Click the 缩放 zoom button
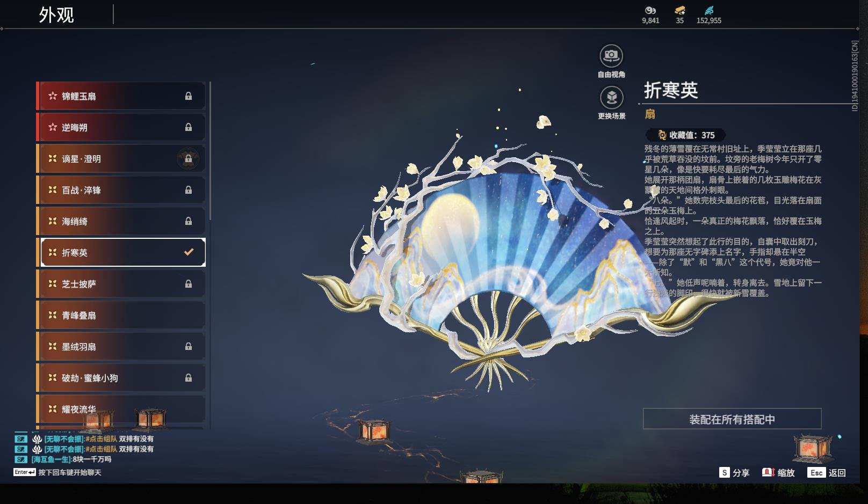This screenshot has height=504, width=868. 786,473
